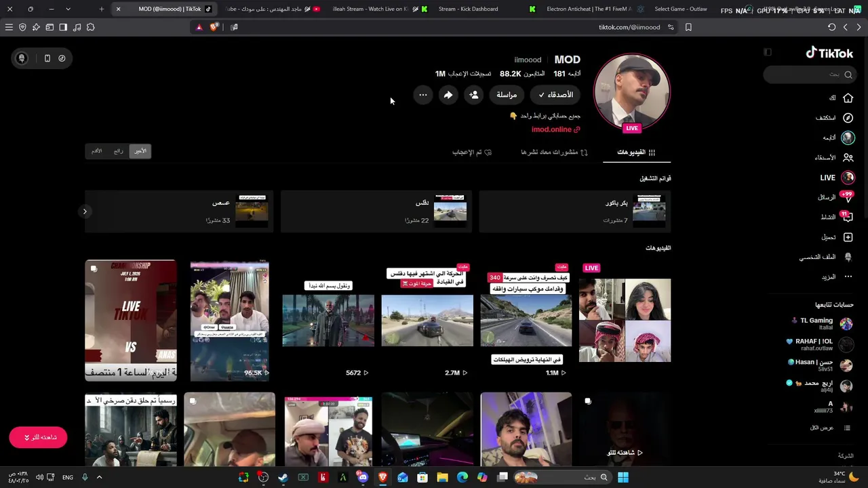
Task: Reload the TikTok page
Action: [x=831, y=27]
